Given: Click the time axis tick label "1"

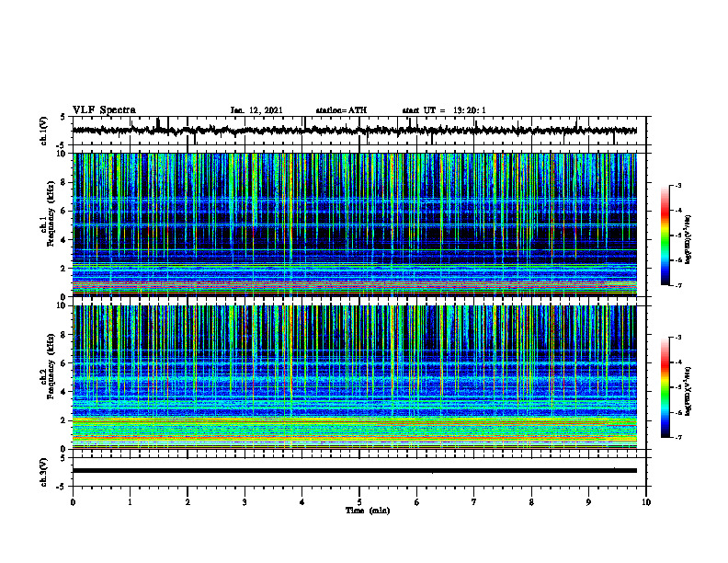Looking at the screenshot, I should 130,502.
